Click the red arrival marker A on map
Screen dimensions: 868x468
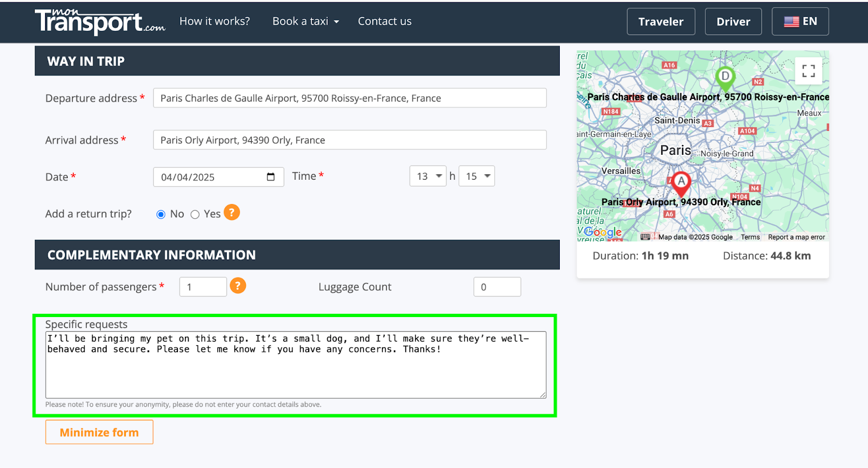point(681,184)
